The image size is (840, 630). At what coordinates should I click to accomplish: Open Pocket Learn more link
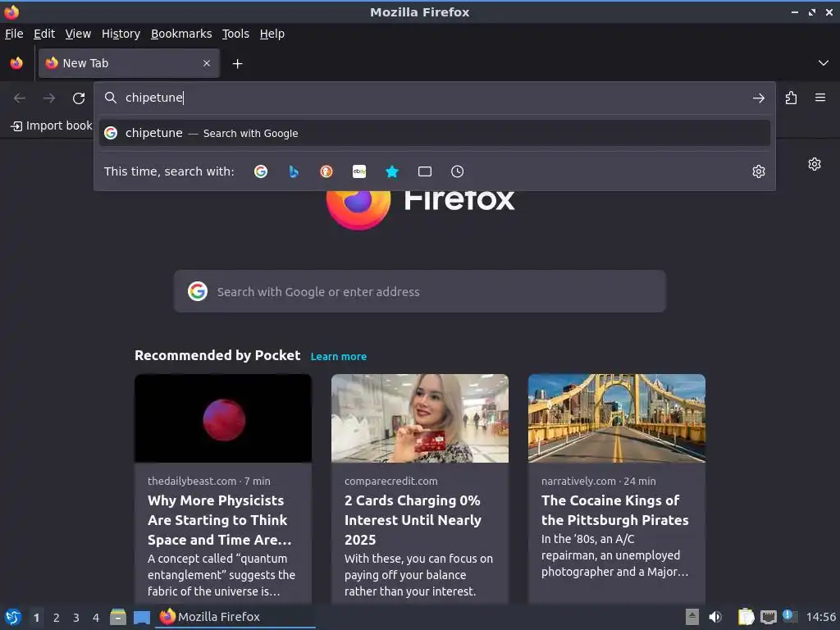339,356
